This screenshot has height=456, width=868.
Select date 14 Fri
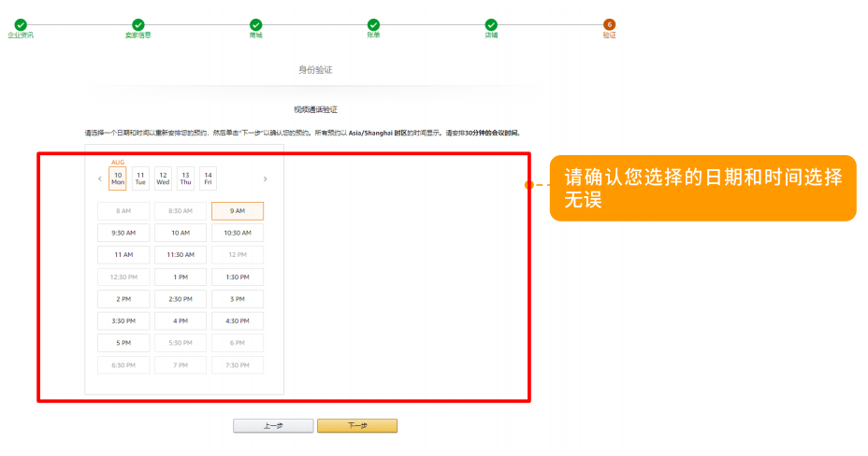click(208, 178)
